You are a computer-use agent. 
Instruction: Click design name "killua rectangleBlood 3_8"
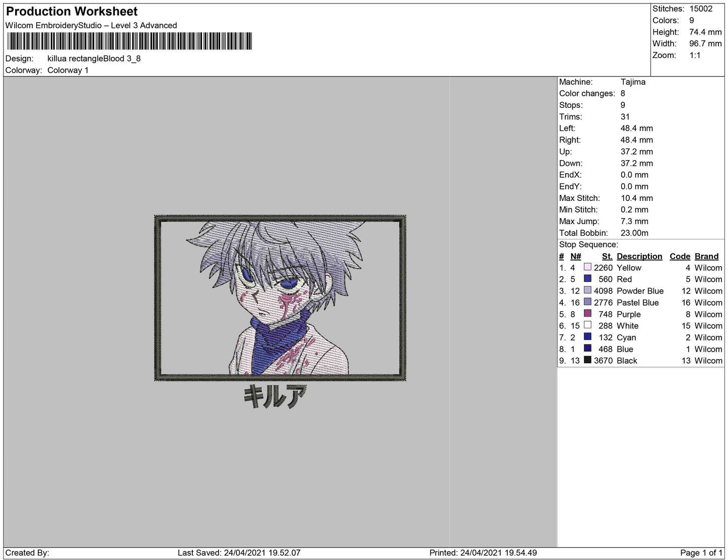pos(94,58)
